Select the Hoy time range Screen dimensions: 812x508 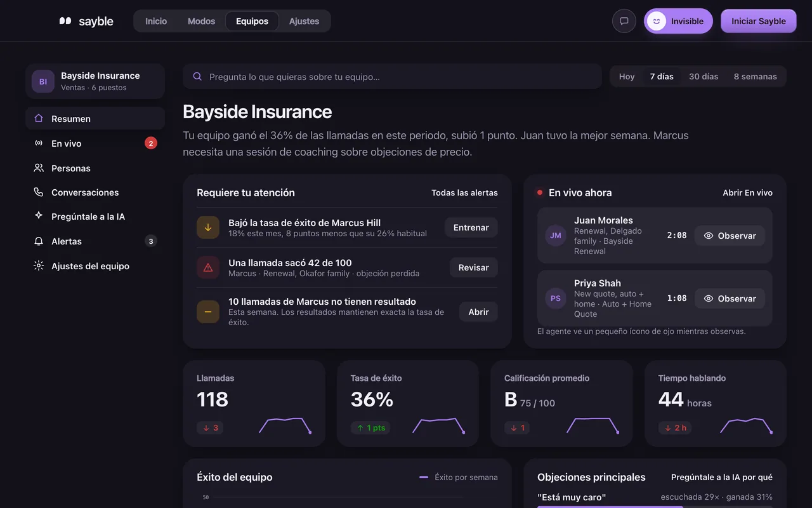coord(627,76)
